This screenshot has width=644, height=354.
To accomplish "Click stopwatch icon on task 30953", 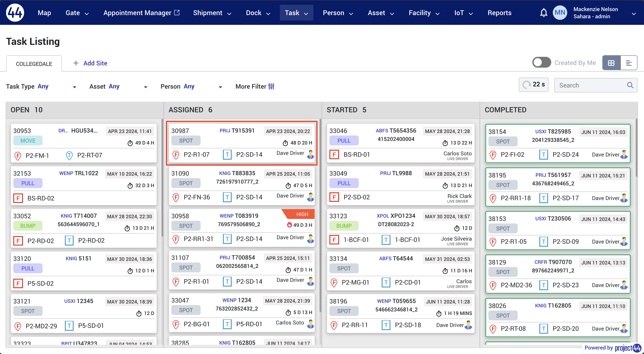I will tap(130, 143).
